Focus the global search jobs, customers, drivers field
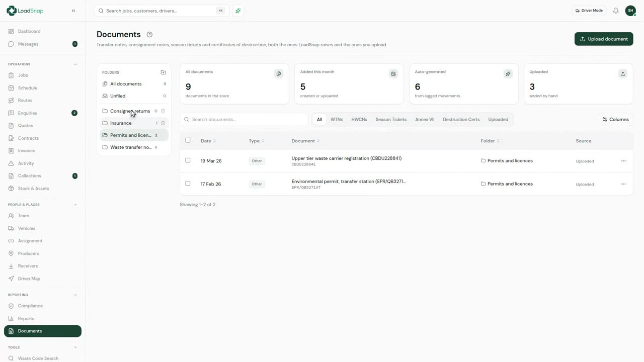 162,11
